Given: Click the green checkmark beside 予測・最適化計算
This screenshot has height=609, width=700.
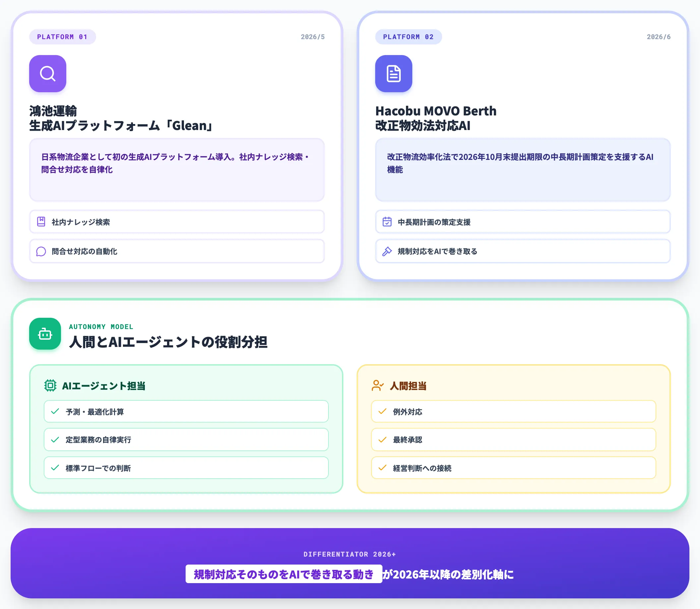Looking at the screenshot, I should [x=55, y=411].
